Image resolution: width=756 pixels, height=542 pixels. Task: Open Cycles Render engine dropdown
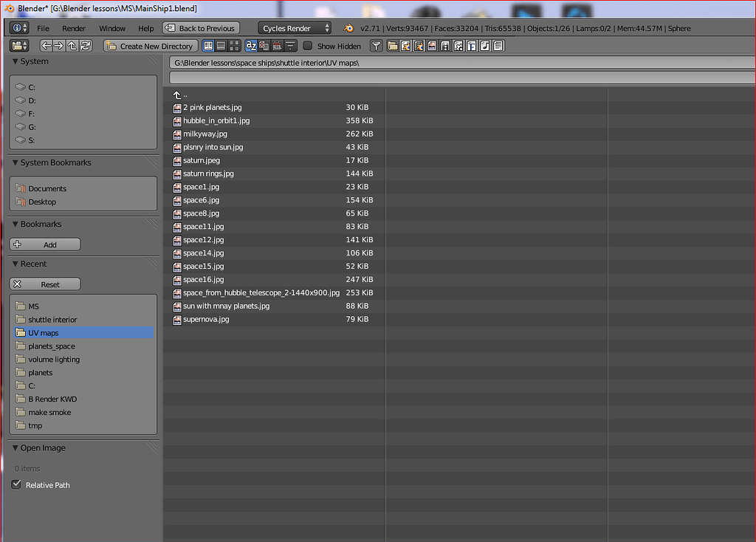295,28
